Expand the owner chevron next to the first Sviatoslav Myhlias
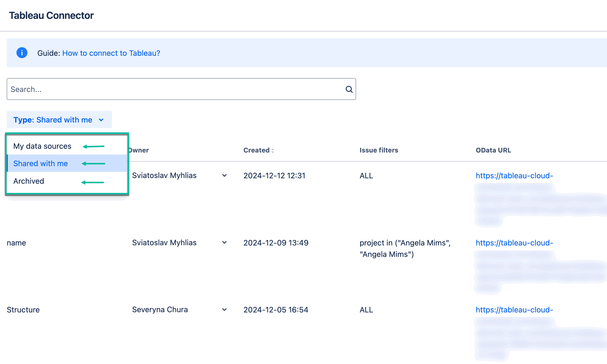The width and height of the screenshot is (607, 364). tap(224, 175)
